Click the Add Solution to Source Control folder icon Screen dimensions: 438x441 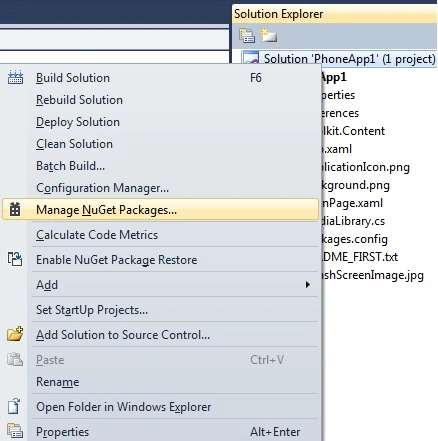point(15,334)
